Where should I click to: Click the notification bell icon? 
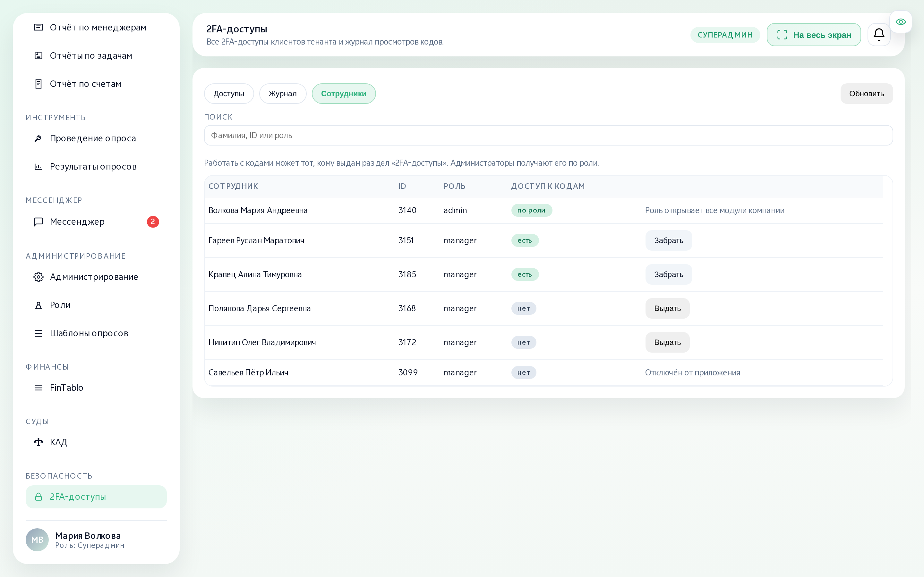[878, 35]
